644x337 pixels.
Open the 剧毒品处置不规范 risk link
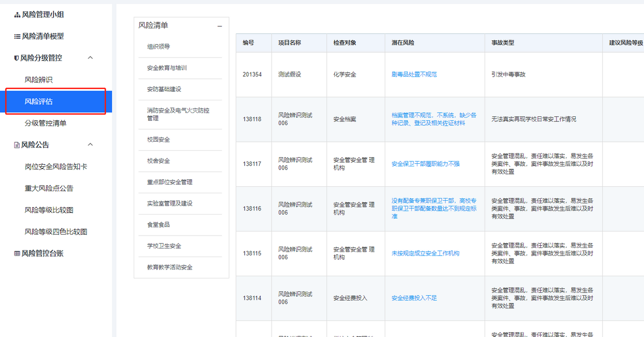(414, 75)
